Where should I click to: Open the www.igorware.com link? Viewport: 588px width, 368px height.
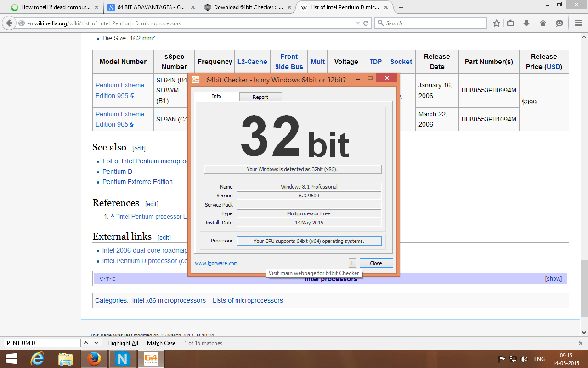coord(216,263)
